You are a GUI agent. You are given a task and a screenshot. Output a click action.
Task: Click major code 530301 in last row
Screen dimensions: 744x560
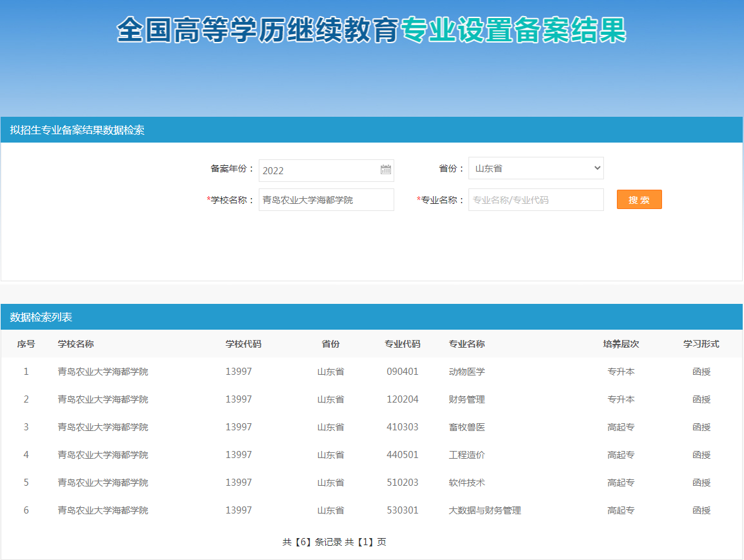(403, 510)
